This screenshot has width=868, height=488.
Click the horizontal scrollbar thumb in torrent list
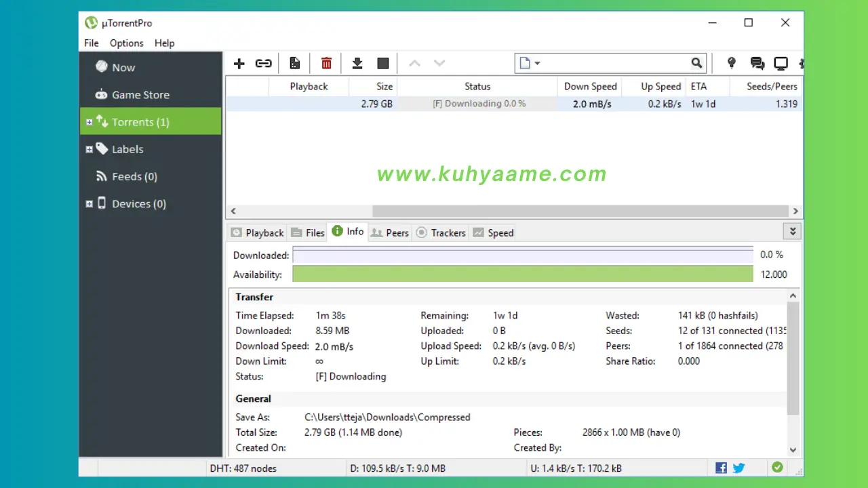(580, 211)
